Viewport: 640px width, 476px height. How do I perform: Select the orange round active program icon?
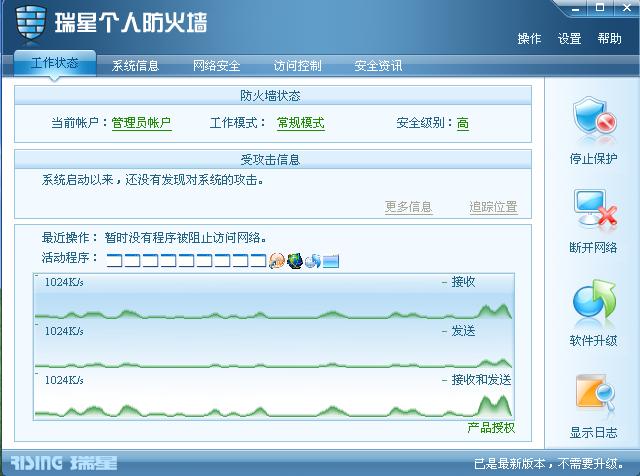click(277, 260)
